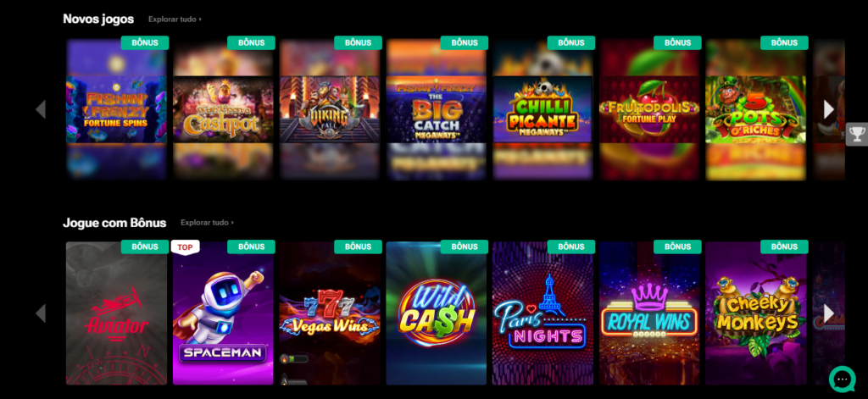Screen dimensions: 868x399
Task: Advance the Jogue com Bônus carousel right
Action: pos(829,313)
